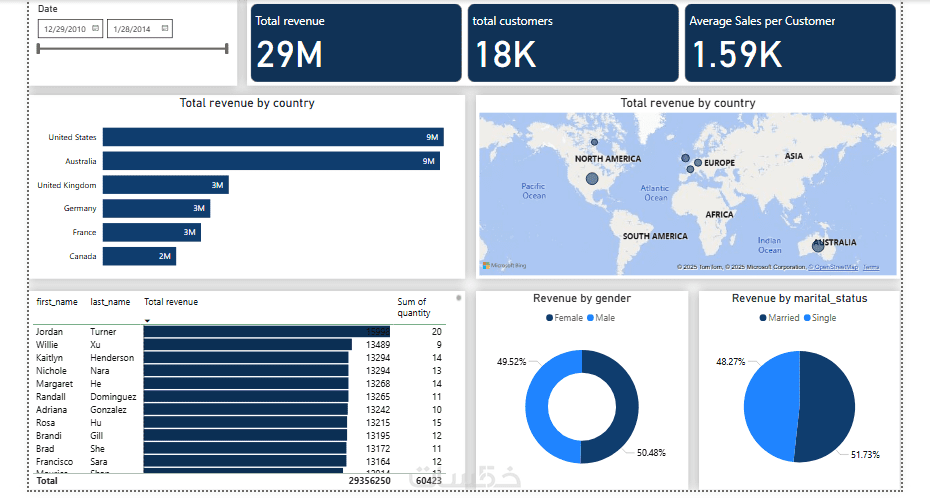Click the Married legend marker

[x=763, y=318]
